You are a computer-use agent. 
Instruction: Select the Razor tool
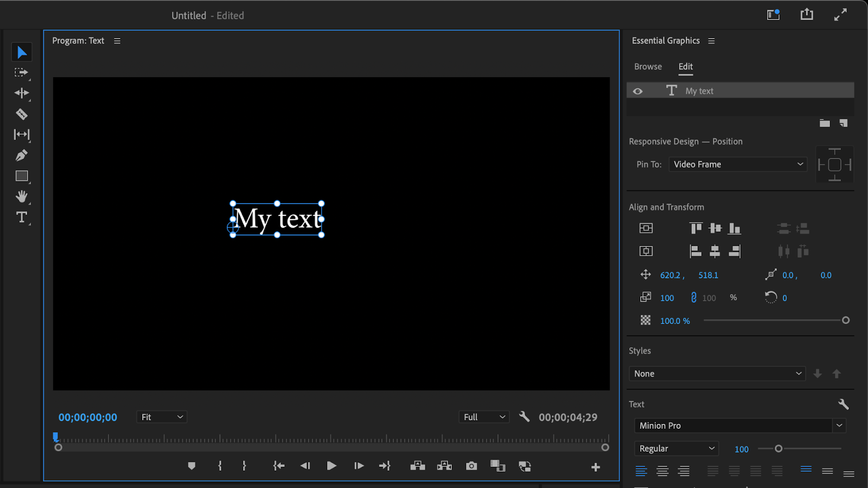[22, 114]
